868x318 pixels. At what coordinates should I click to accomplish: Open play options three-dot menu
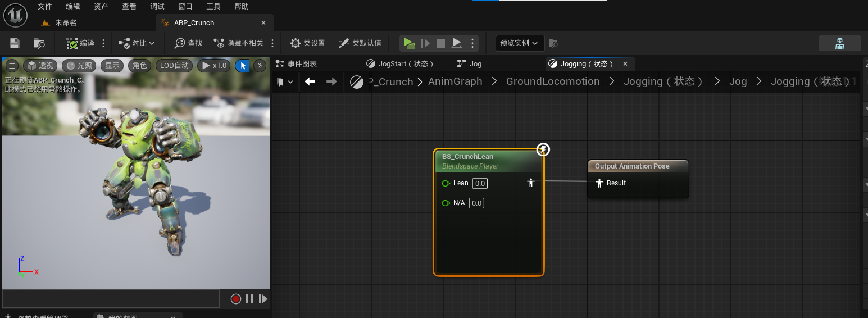tap(472, 43)
